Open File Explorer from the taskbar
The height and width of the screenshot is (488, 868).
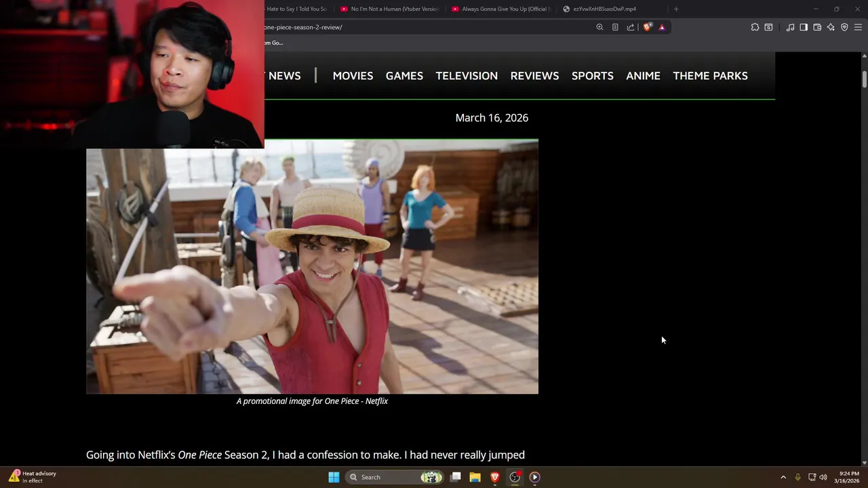(475, 477)
